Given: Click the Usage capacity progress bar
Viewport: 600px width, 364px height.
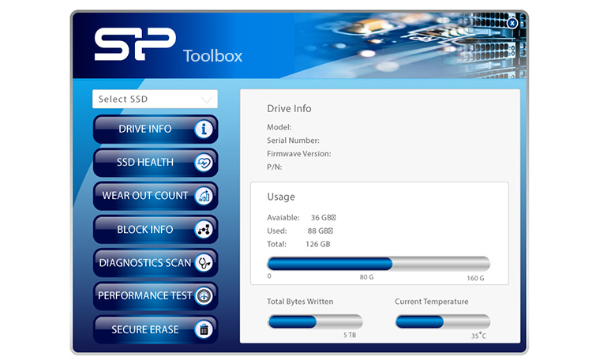Looking at the screenshot, I should pos(378,264).
